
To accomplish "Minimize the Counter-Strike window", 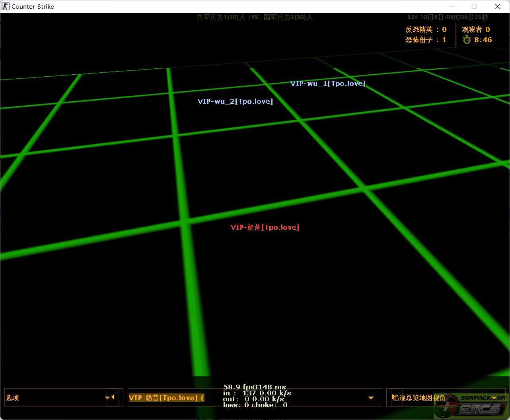I will [x=451, y=6].
